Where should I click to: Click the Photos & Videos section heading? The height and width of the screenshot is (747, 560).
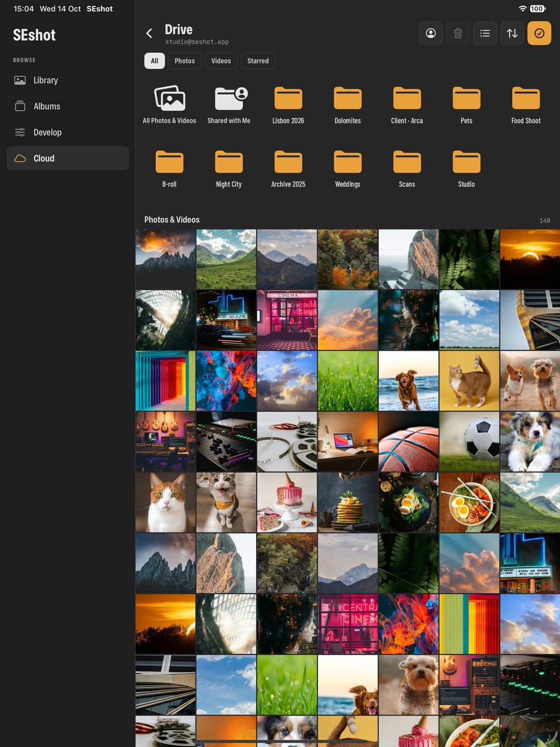coord(172,220)
